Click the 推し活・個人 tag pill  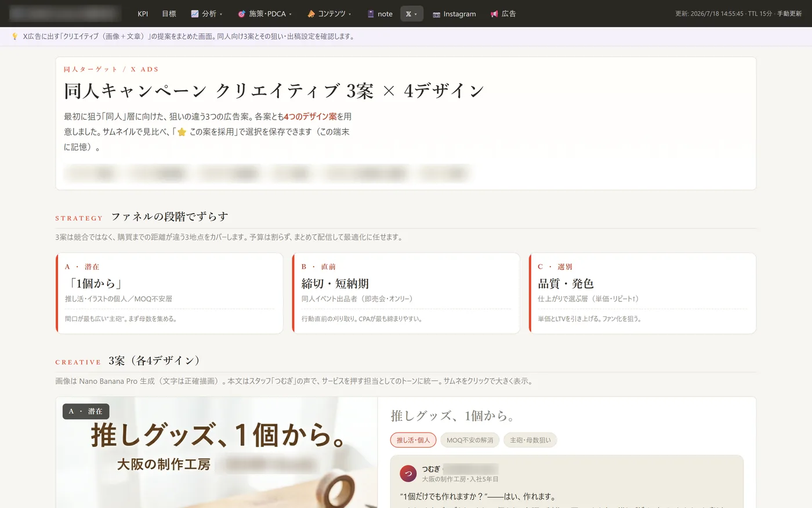414,440
